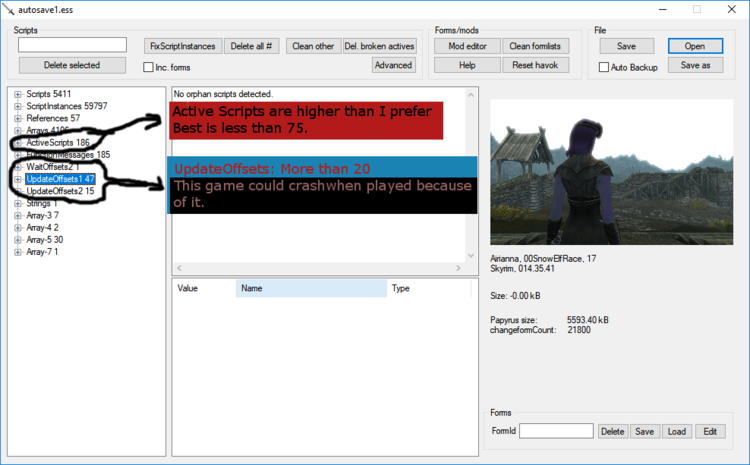Run the Clean other action
Image resolution: width=750 pixels, height=465 pixels.
coord(313,46)
